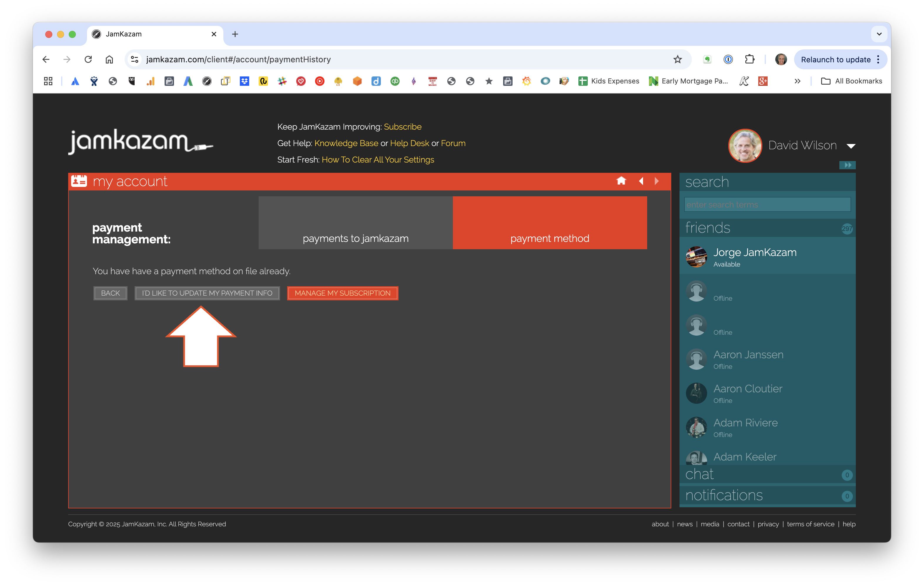Click the back arrow in my account header

coord(641,181)
